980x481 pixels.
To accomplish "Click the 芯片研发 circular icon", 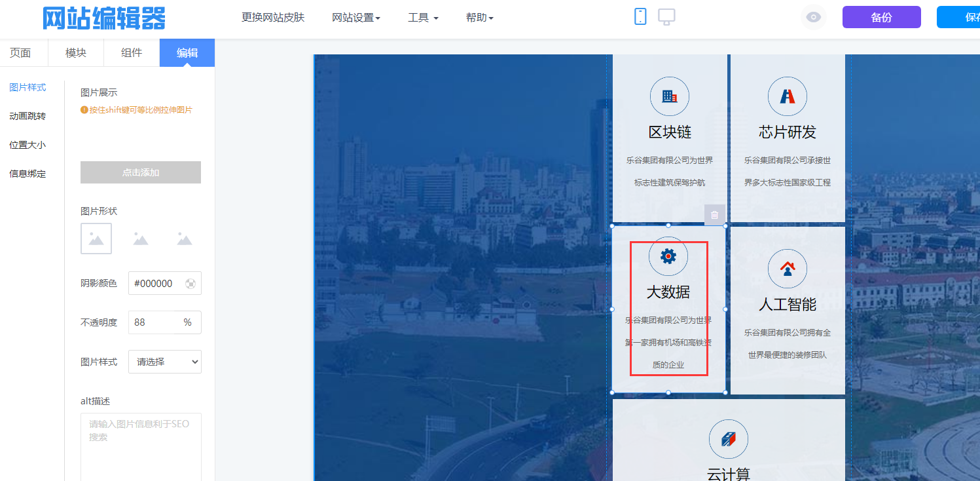I will (x=787, y=96).
